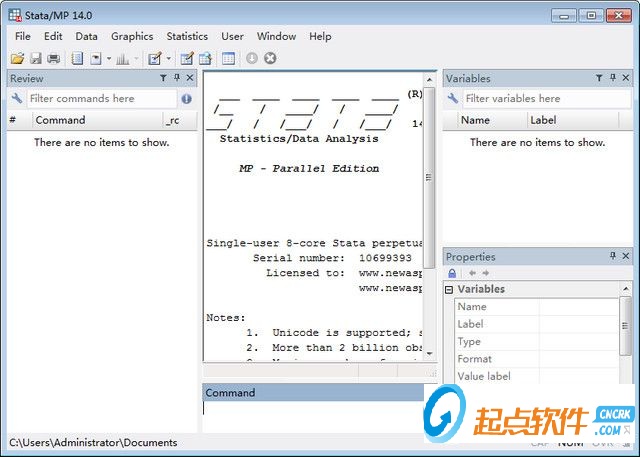
Task: Click the Break (X) toolbar icon
Action: tap(270, 58)
